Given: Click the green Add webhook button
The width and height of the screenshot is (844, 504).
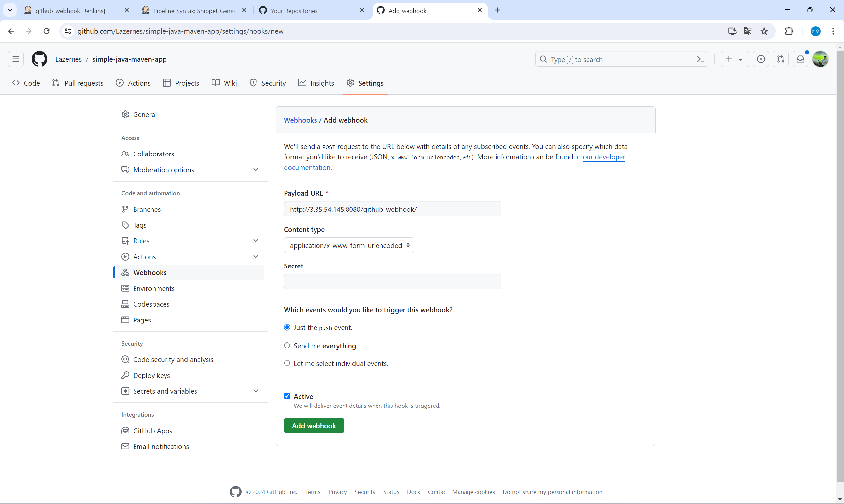Looking at the screenshot, I should point(314,426).
